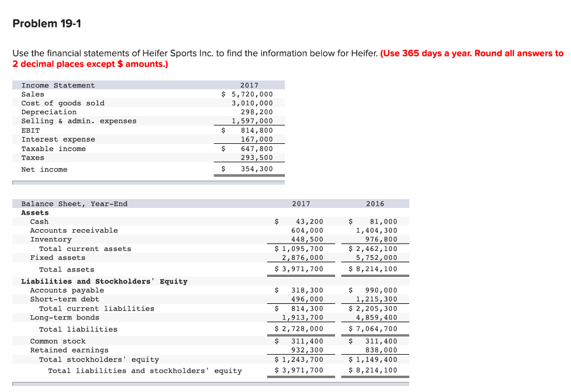Select the Accounts payable row
Viewport: 571px width, 392px height.
pyautogui.click(x=65, y=290)
